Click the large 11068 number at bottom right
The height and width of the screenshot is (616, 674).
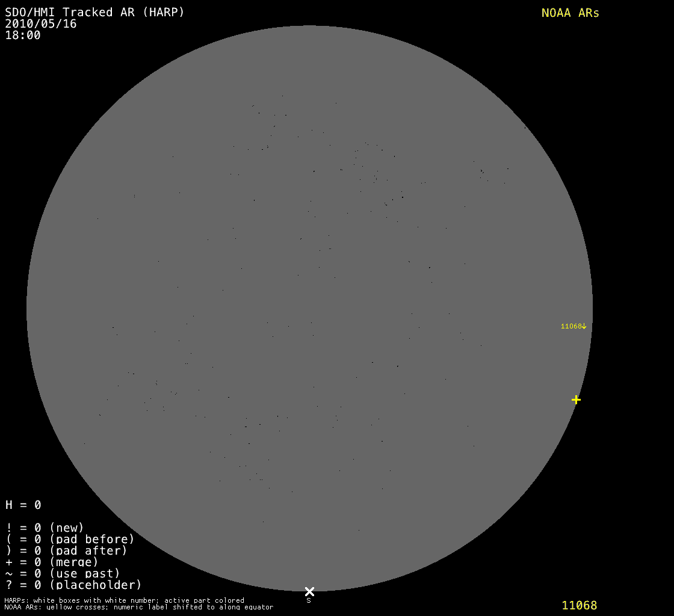(x=579, y=605)
